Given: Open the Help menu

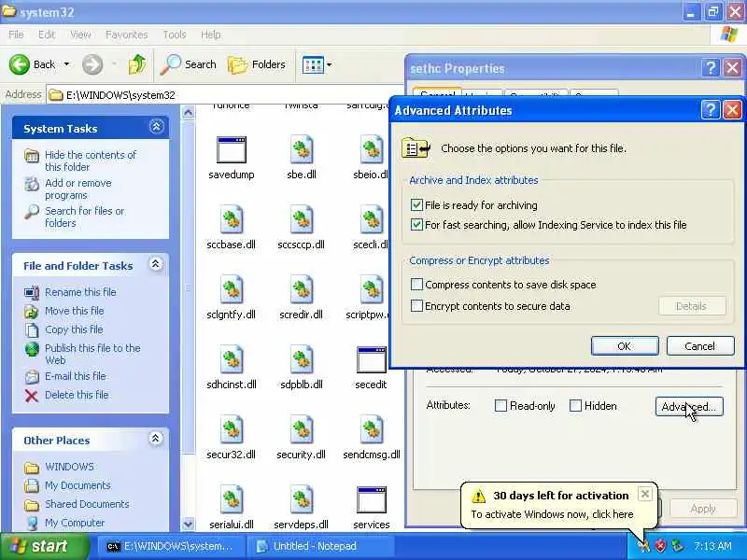Looking at the screenshot, I should tap(210, 35).
